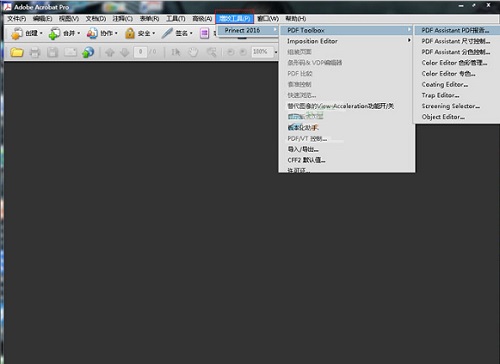Screen dimensions: 500x364
Task: Choose Color Editor 色彩管理 submenu item
Action: pyautogui.click(x=457, y=63)
